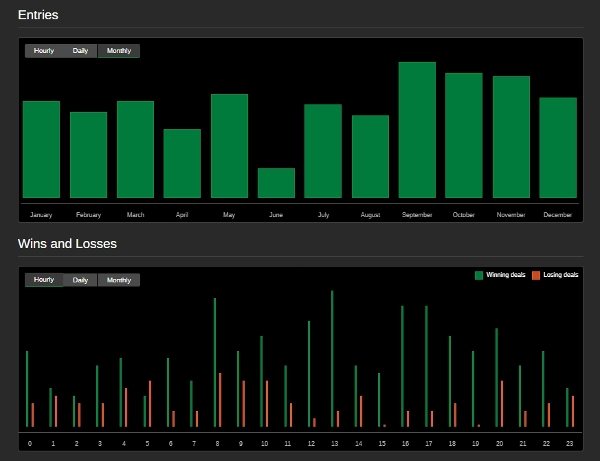Click the 'October' axis label
The height and width of the screenshot is (461, 600).
[464, 215]
